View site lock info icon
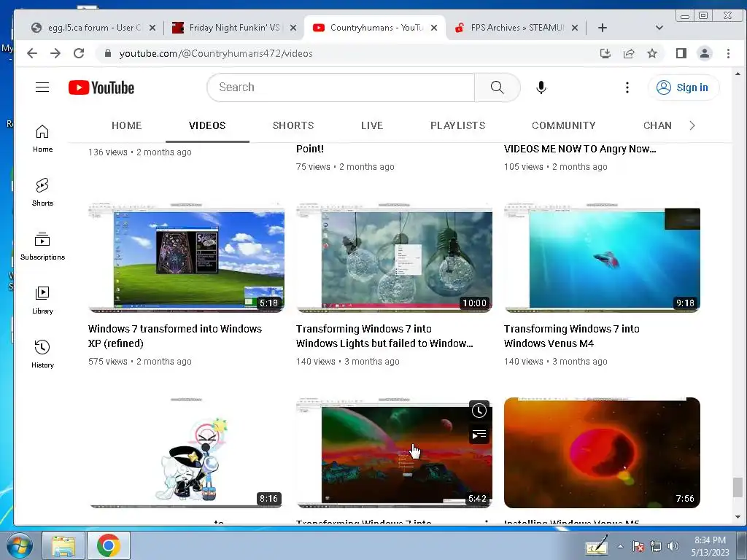This screenshot has width=747, height=560. pyautogui.click(x=108, y=53)
